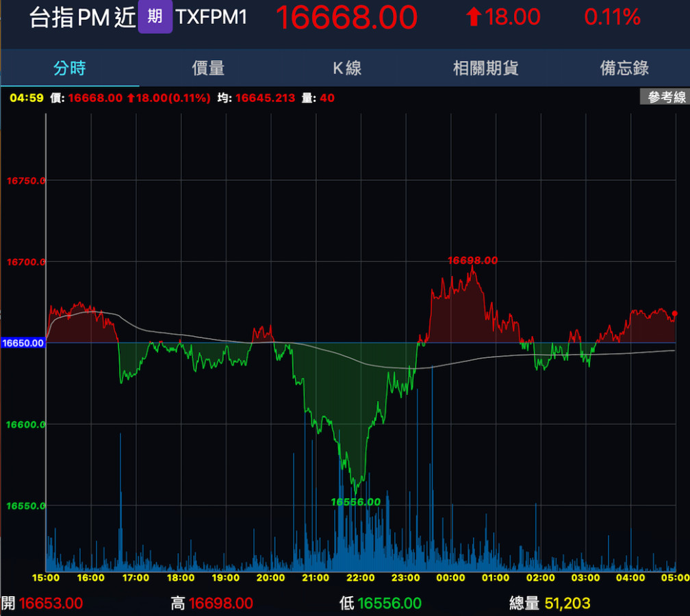
Task: Open the 備忘錄 tab
Action: point(624,68)
